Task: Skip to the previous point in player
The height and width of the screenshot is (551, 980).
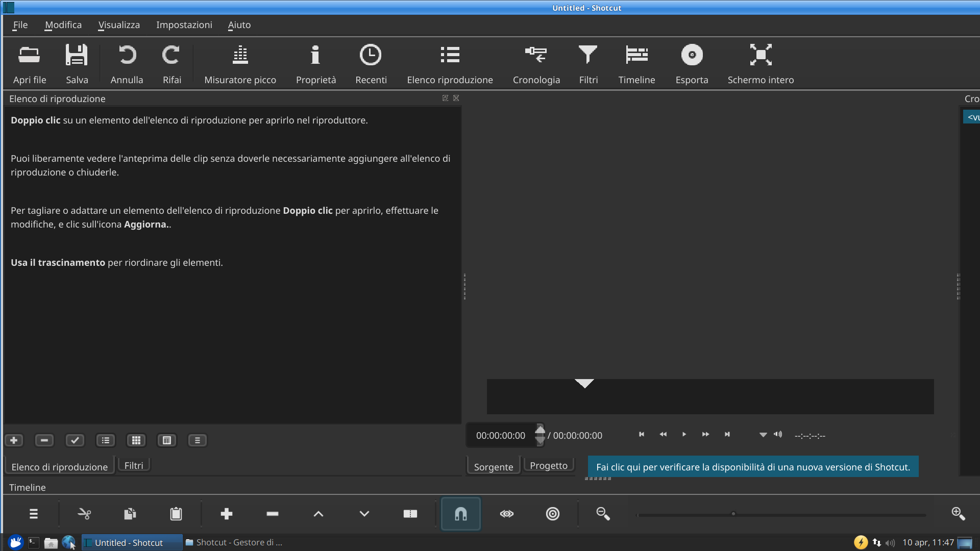Action: click(x=642, y=434)
